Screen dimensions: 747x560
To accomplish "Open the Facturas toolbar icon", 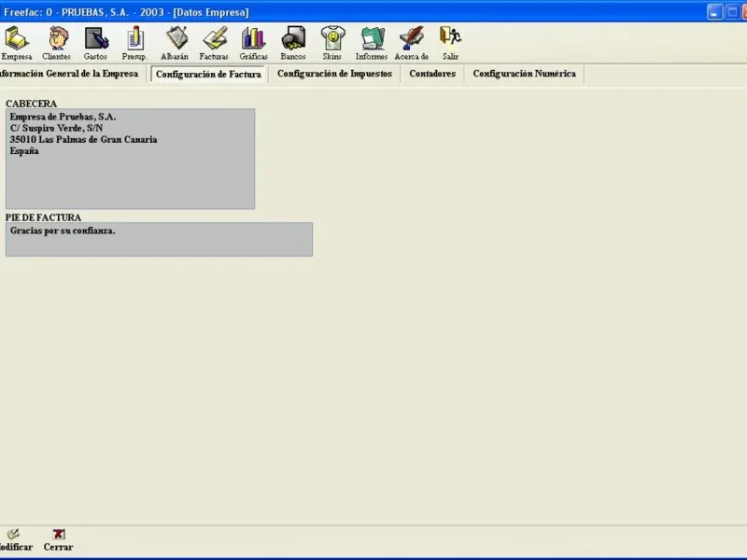I will 214,43.
